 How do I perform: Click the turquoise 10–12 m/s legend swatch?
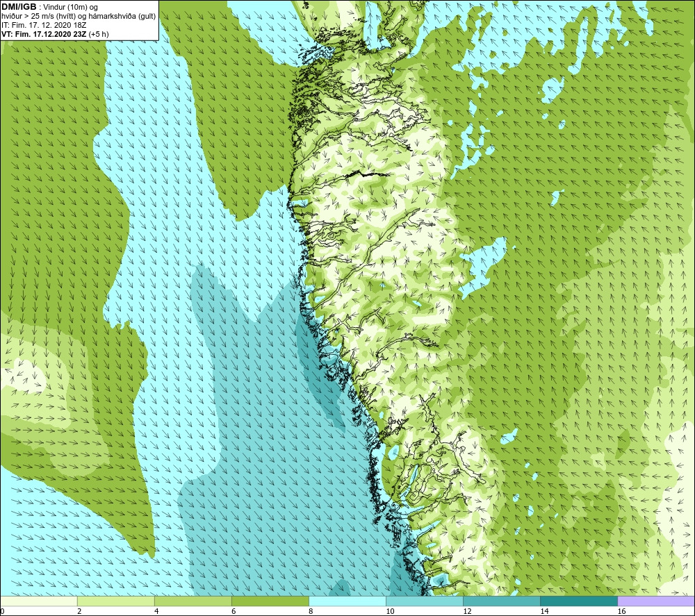coord(425,601)
